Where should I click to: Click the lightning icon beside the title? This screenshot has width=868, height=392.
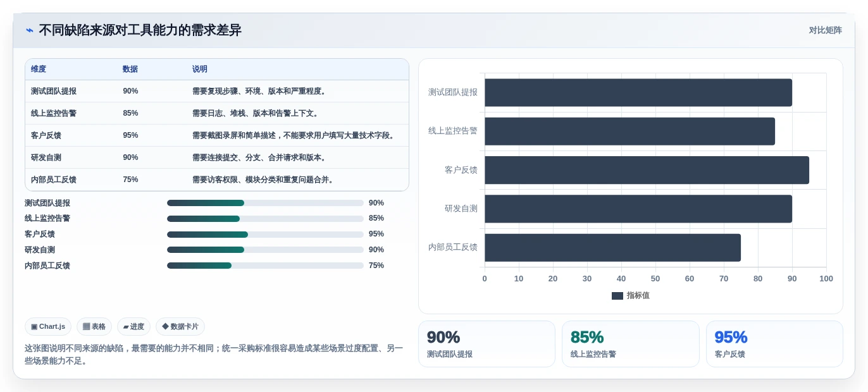(29, 30)
